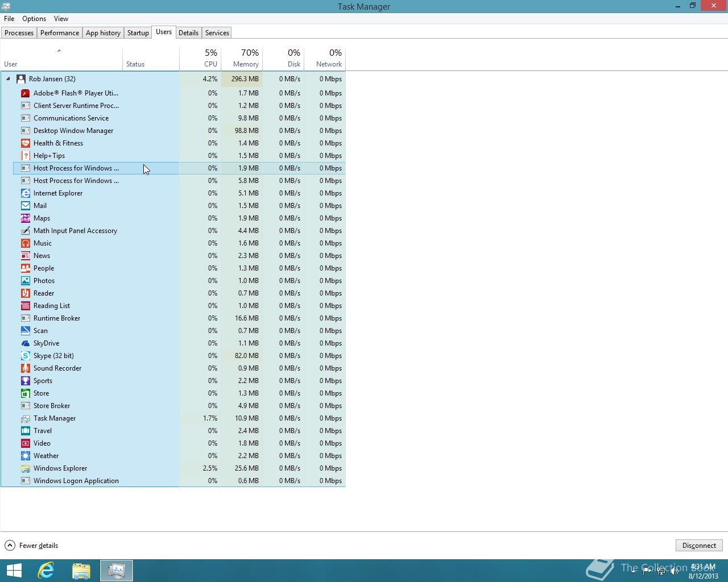The height and width of the screenshot is (582, 728).
Task: Click the Task Manager taskbar button
Action: (117, 571)
